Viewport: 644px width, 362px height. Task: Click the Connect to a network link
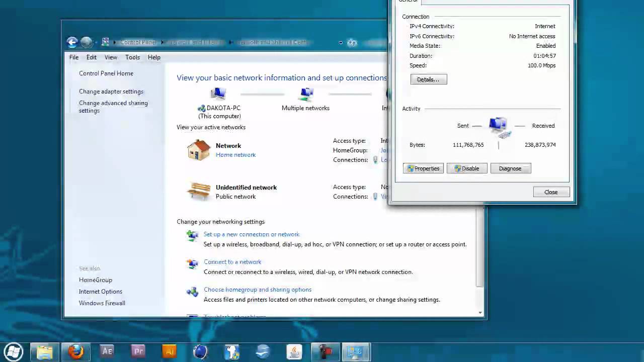232,262
